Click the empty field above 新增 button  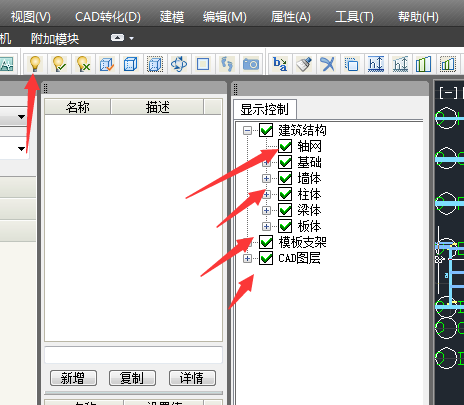pyautogui.click(x=133, y=355)
